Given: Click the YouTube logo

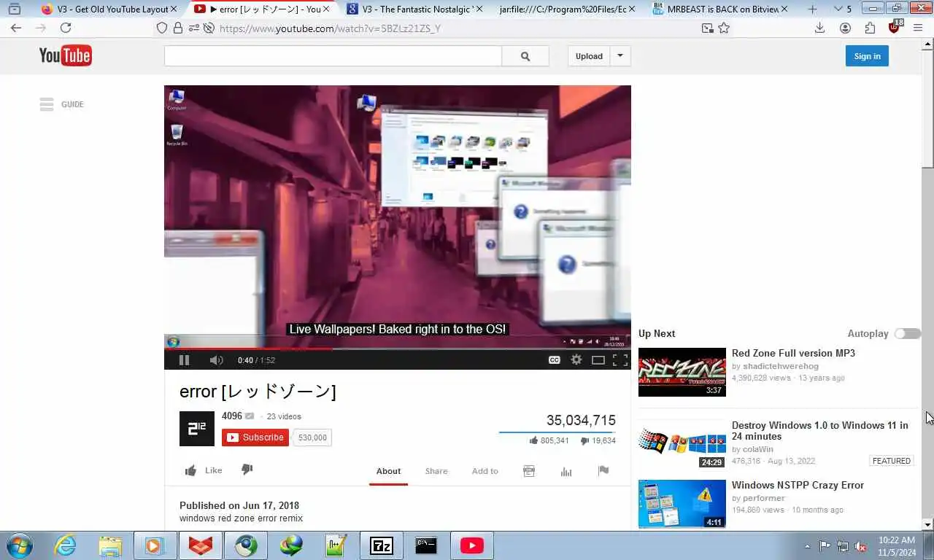Looking at the screenshot, I should point(65,55).
